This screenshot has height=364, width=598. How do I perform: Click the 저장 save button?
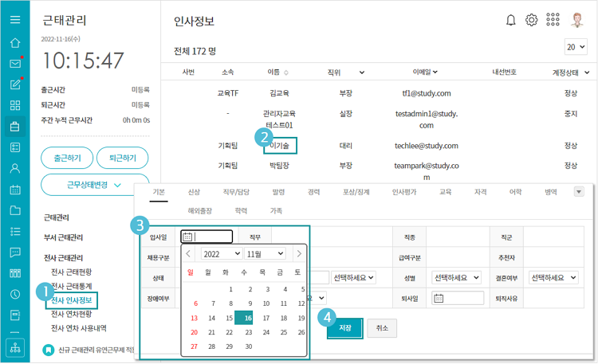[x=344, y=327]
